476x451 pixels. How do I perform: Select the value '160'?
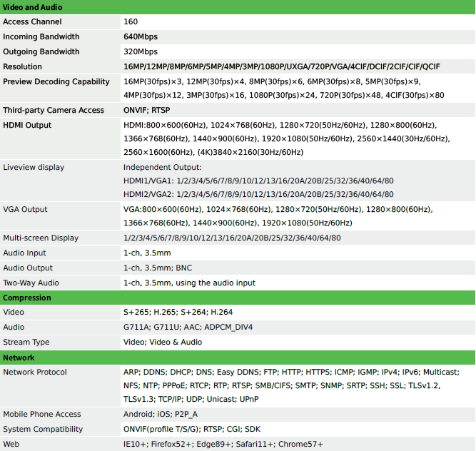[x=131, y=21]
